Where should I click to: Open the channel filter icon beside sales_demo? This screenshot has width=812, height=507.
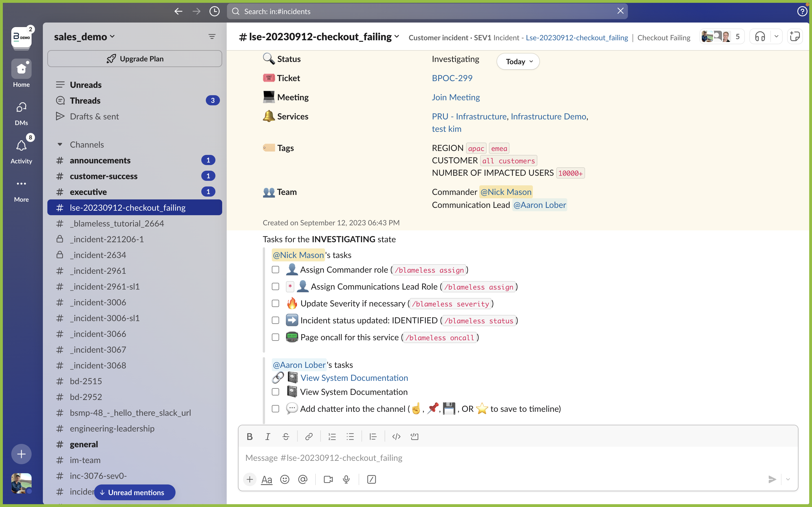212,36
